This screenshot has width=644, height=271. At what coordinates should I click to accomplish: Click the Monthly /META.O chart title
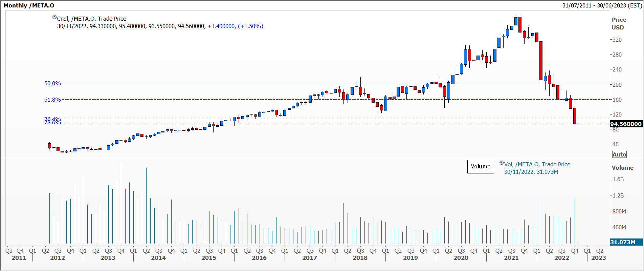tap(29, 5)
